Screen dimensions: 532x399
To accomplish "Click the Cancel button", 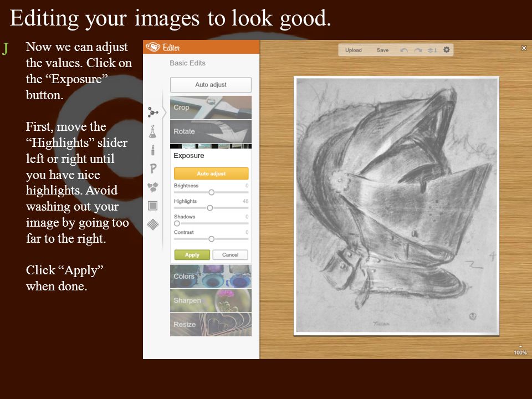I will [x=230, y=255].
